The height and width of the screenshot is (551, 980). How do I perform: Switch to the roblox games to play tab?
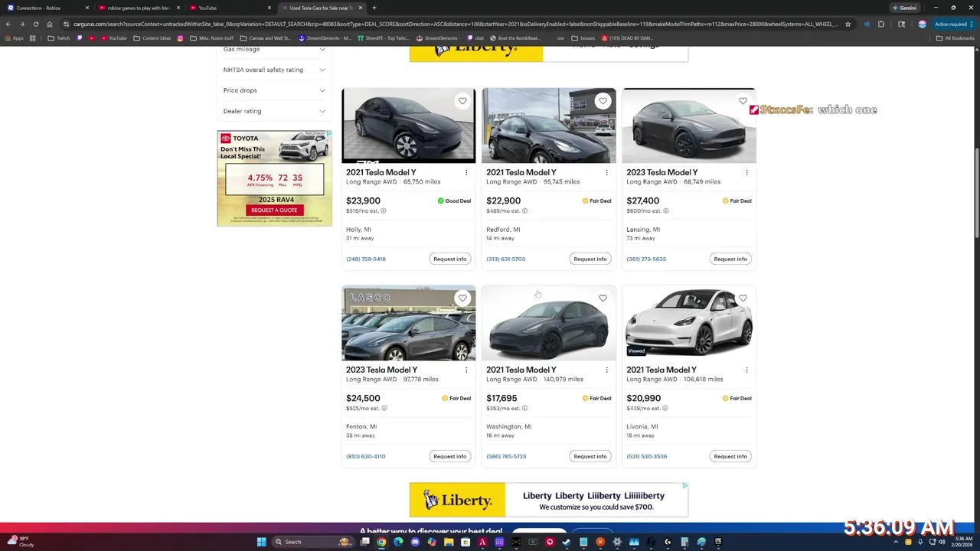[138, 8]
